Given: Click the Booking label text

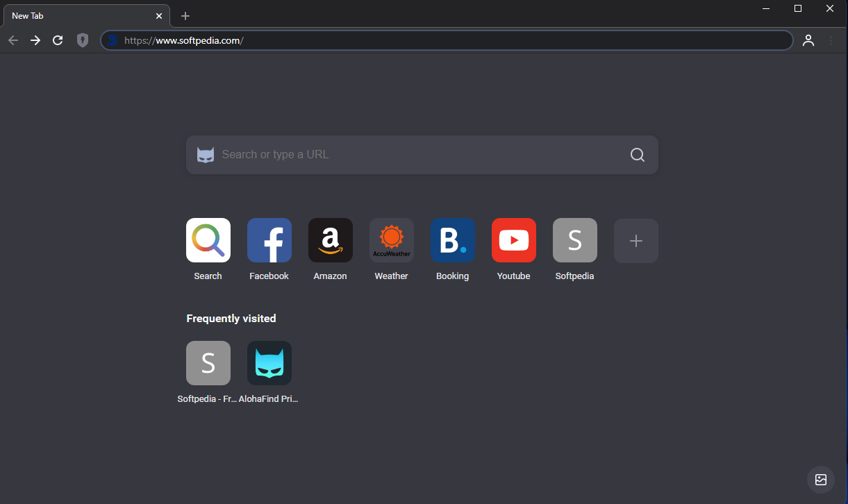Looking at the screenshot, I should coord(453,276).
